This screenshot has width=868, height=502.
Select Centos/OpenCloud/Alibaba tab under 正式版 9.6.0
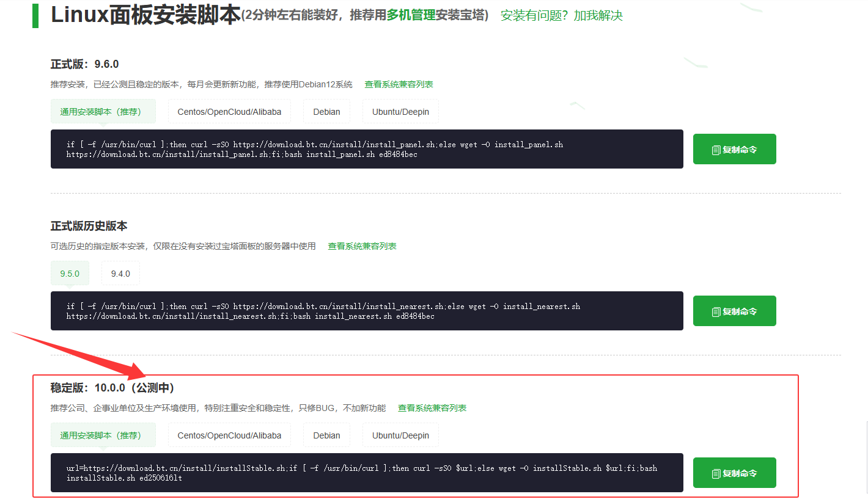(x=229, y=111)
